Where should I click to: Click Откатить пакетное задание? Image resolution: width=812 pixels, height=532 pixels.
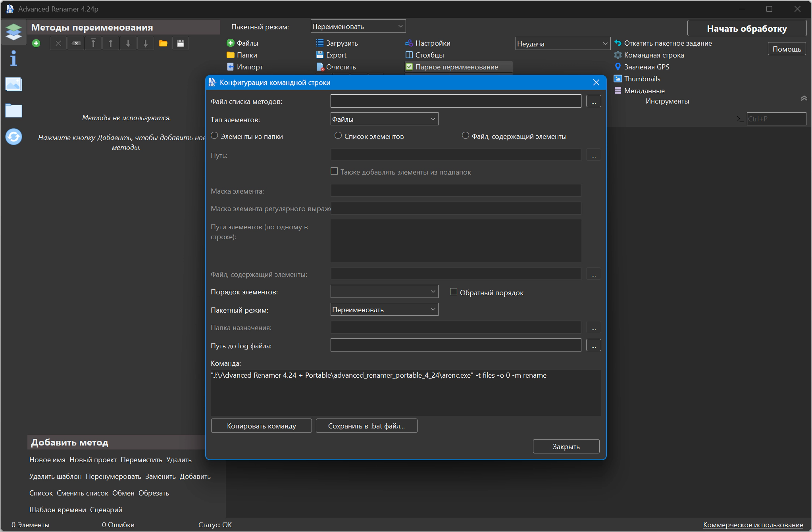pyautogui.click(x=663, y=43)
